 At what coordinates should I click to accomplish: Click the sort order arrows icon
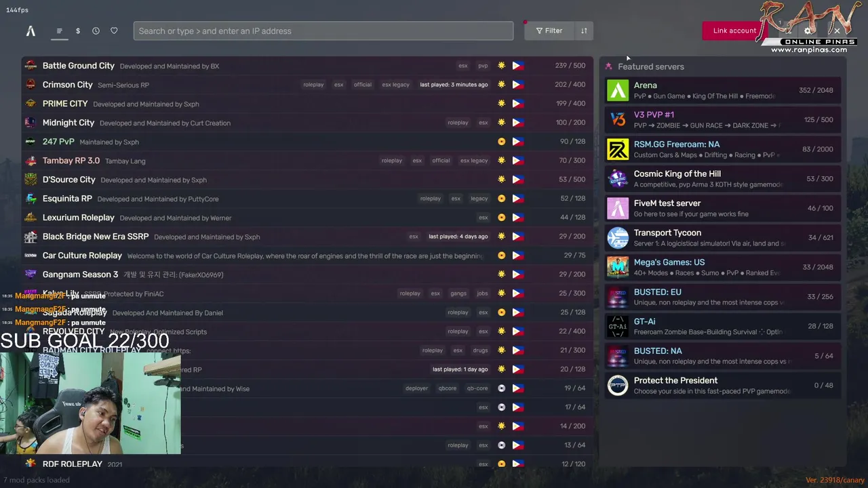point(584,30)
